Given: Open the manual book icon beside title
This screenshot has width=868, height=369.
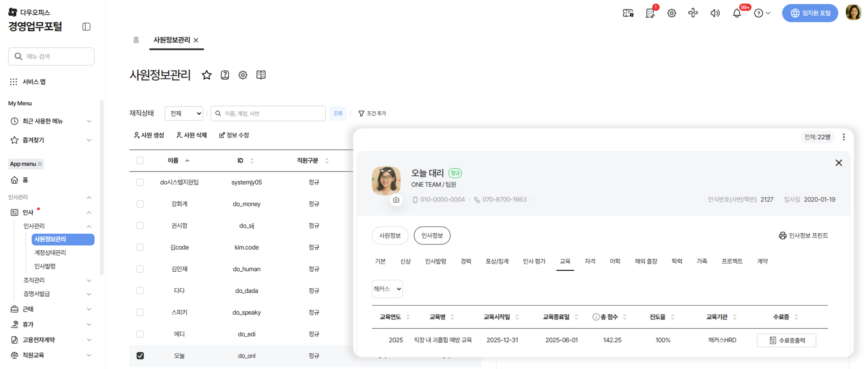Looking at the screenshot, I should pos(261,75).
